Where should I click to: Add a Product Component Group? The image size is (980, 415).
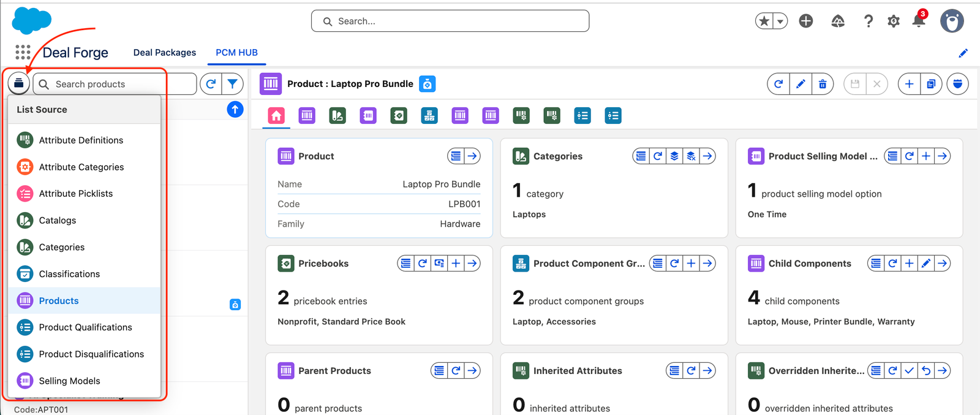691,264
